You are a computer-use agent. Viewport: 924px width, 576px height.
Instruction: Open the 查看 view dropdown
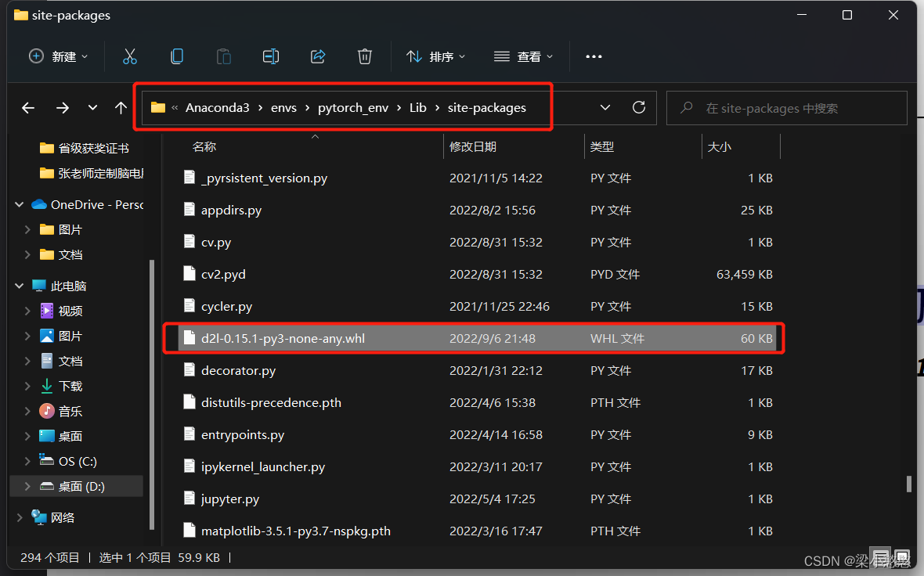pyautogui.click(x=523, y=56)
